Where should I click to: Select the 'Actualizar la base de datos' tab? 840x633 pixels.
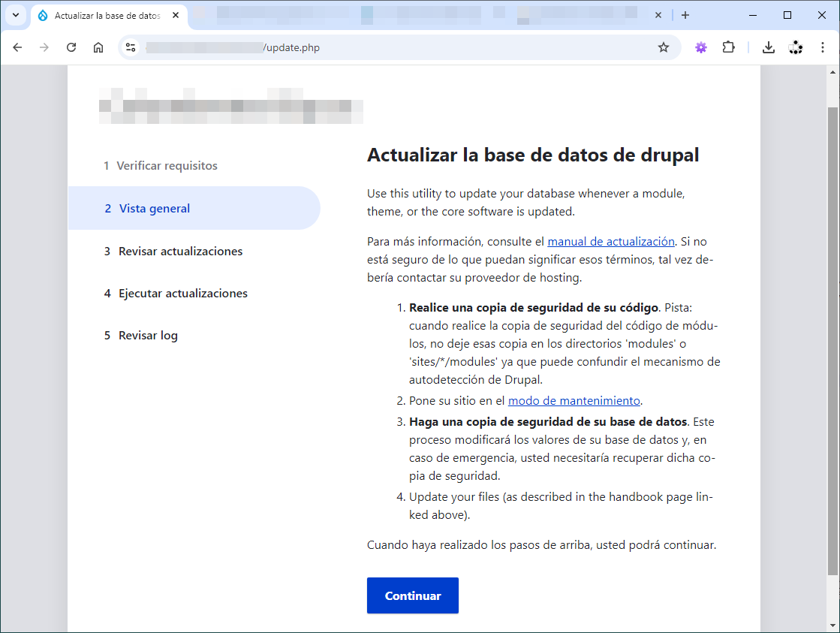[110, 16]
